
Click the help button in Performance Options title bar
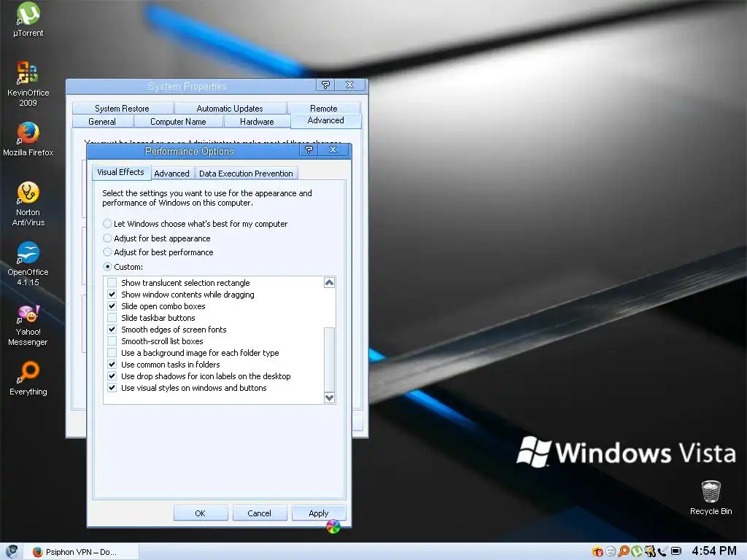(309, 150)
